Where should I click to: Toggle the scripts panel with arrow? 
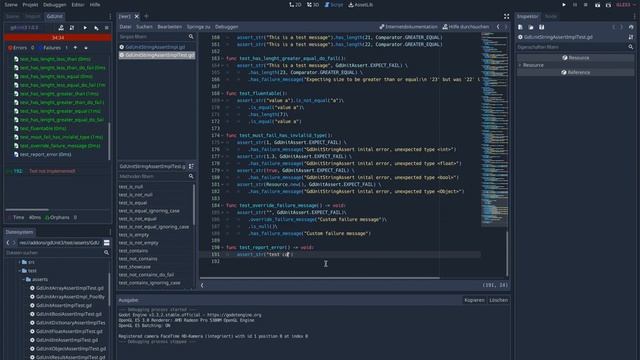click(202, 285)
